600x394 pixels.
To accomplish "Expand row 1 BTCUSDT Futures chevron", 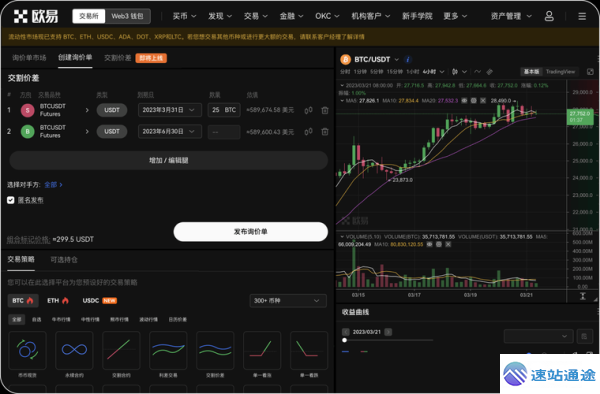I will [87, 110].
